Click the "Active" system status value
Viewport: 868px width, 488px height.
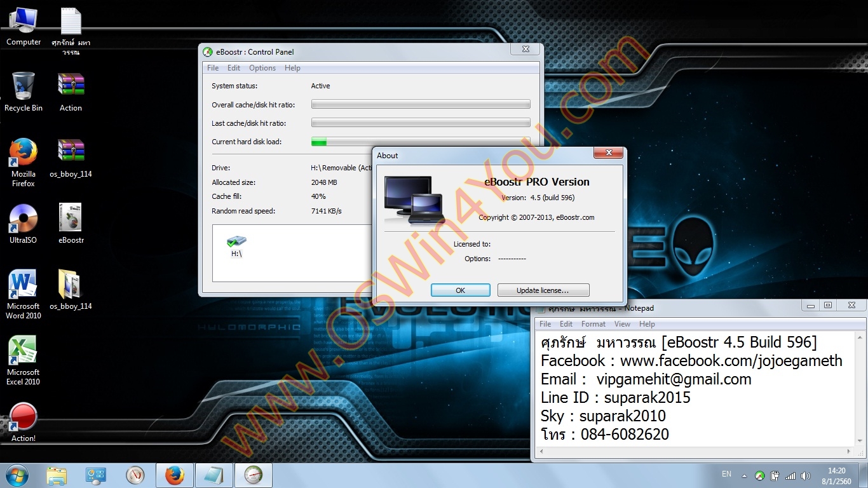click(x=320, y=86)
